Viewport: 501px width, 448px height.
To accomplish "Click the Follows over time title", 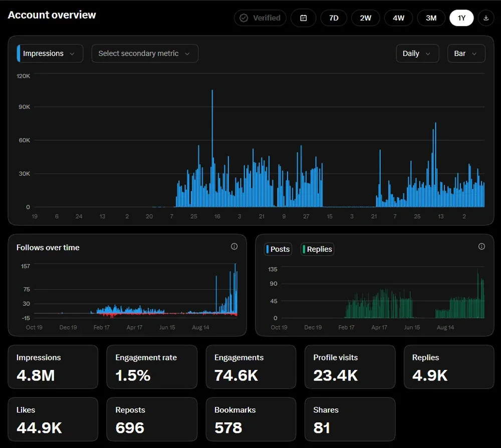I will 48,247.
